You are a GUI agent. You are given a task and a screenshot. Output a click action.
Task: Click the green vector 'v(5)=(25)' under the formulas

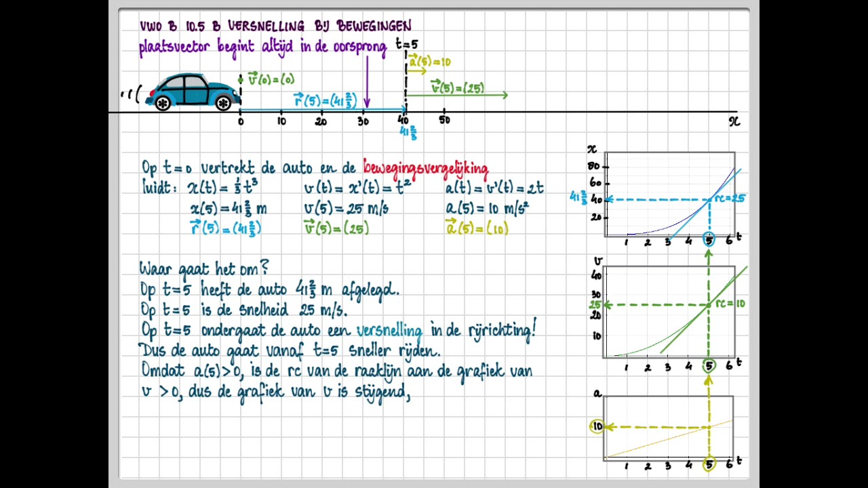[336, 228]
